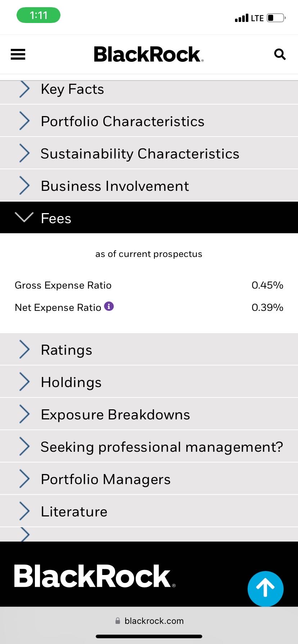The width and height of the screenshot is (298, 644).
Task: Expand the Key Facts section
Action: 149,89
